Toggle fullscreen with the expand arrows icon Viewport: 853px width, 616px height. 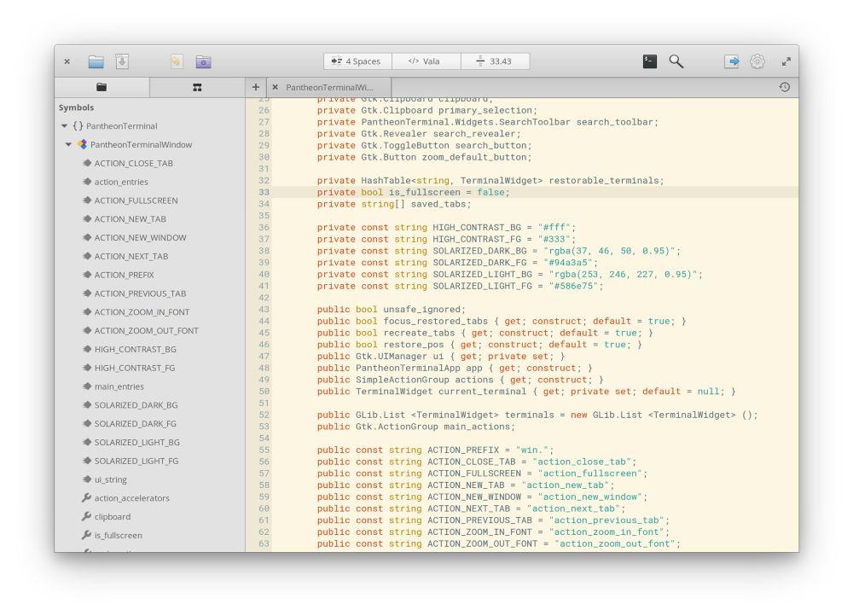786,61
